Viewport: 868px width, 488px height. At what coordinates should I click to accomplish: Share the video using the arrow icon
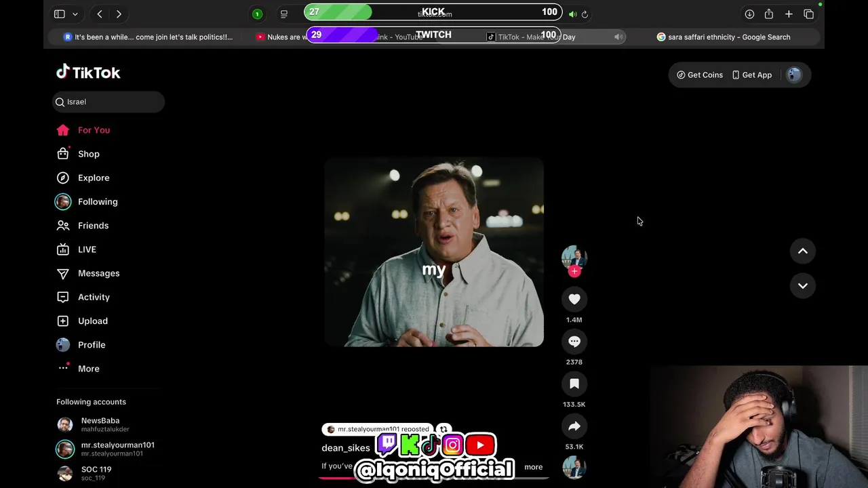click(574, 426)
